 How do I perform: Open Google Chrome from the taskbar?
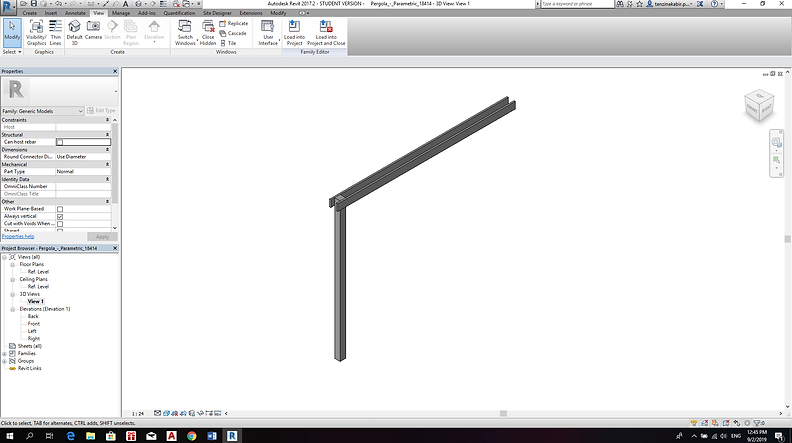191,435
